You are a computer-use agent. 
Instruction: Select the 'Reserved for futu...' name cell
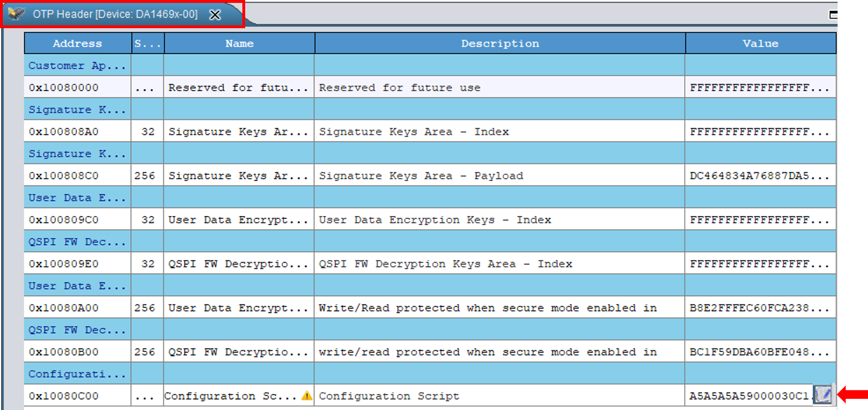point(240,87)
